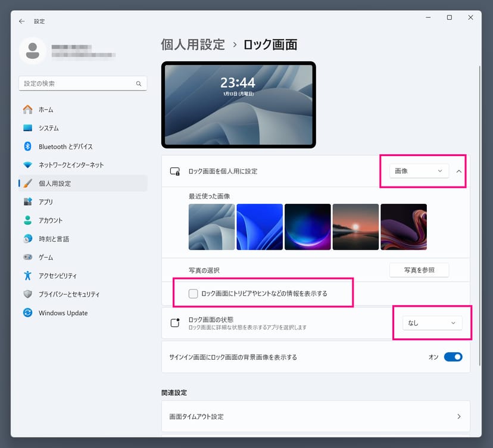
Task: Open 画面タイムアウト設定 related setting
Action: (x=316, y=416)
